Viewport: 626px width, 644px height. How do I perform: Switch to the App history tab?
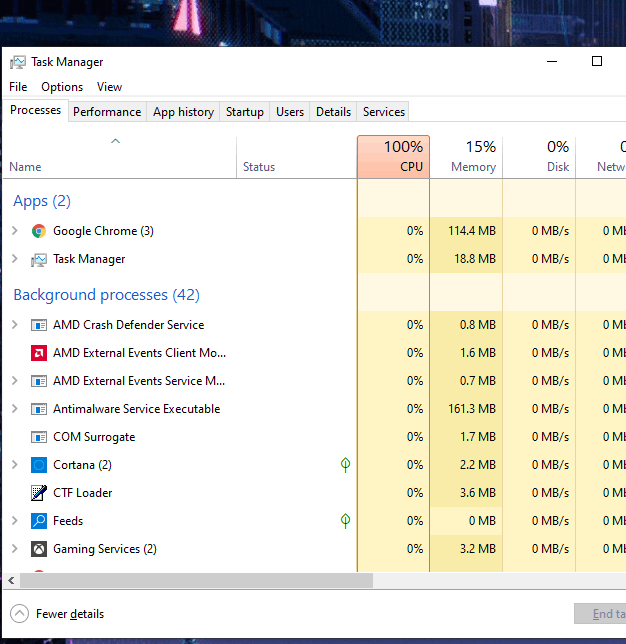click(183, 112)
